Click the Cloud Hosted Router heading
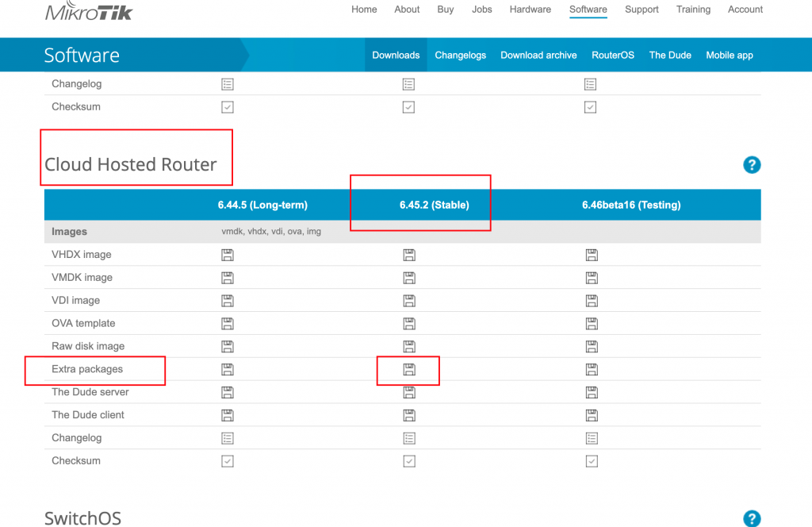 131,164
